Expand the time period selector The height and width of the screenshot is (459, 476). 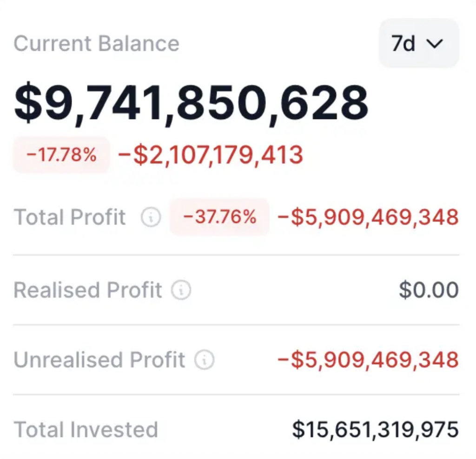point(418,44)
